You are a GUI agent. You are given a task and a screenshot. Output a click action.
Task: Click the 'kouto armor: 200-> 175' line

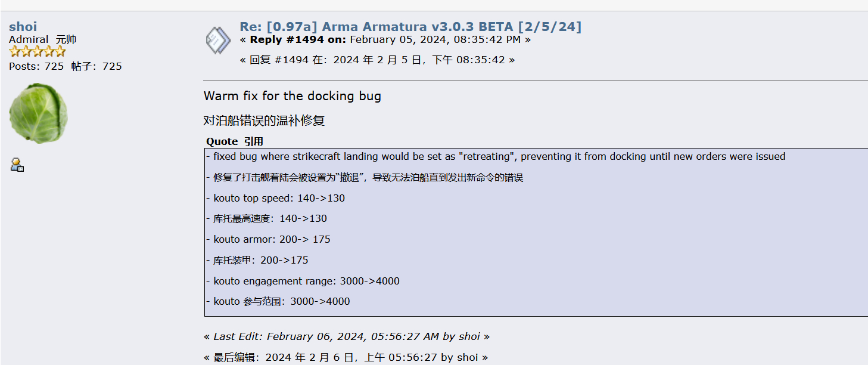(x=272, y=239)
